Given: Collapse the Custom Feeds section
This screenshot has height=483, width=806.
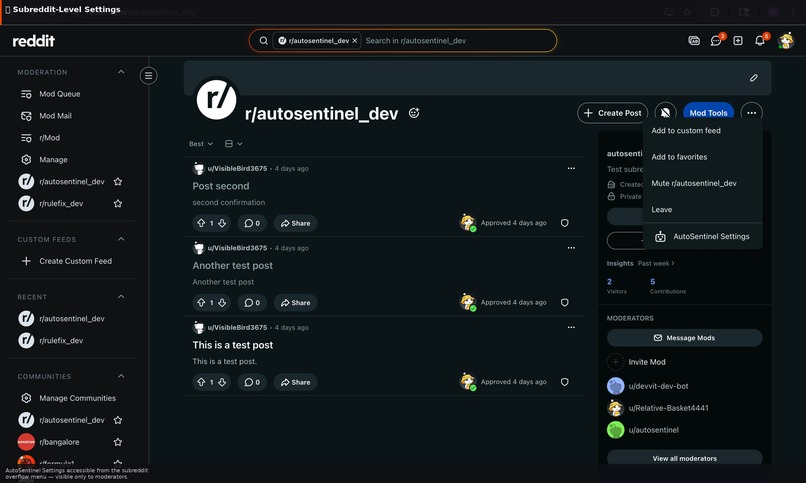Looking at the screenshot, I should pos(121,239).
